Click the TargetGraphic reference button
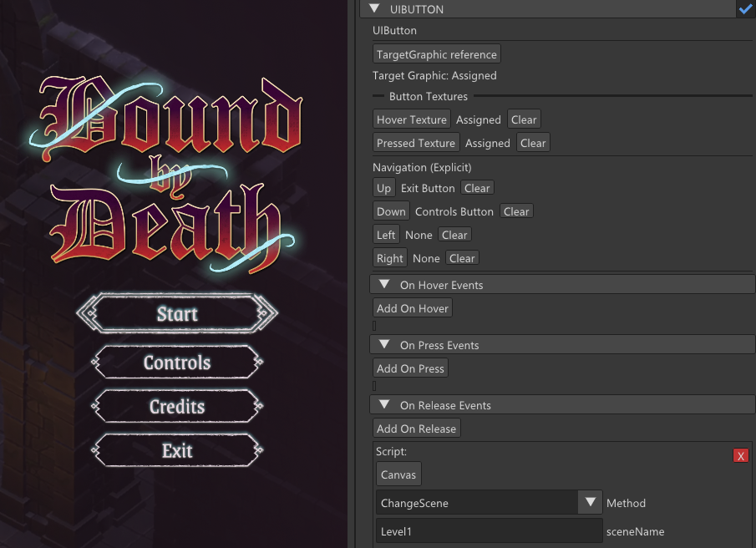 coord(436,54)
